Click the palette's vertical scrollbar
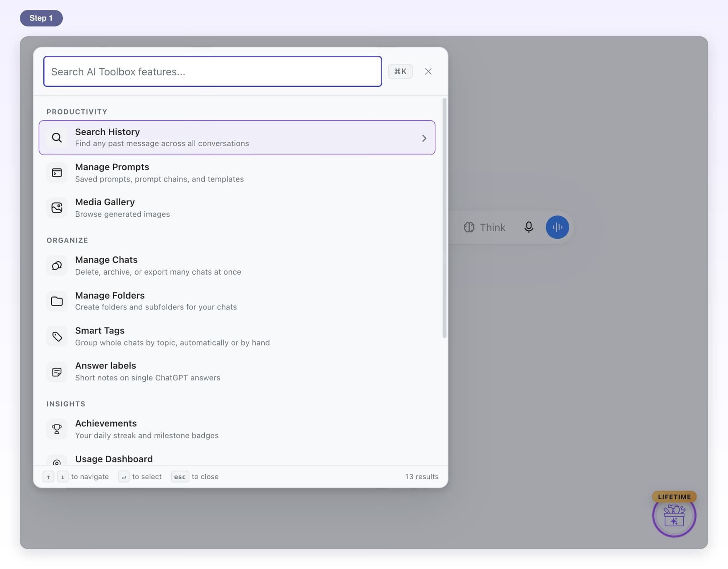728x569 pixels. pyautogui.click(x=445, y=218)
